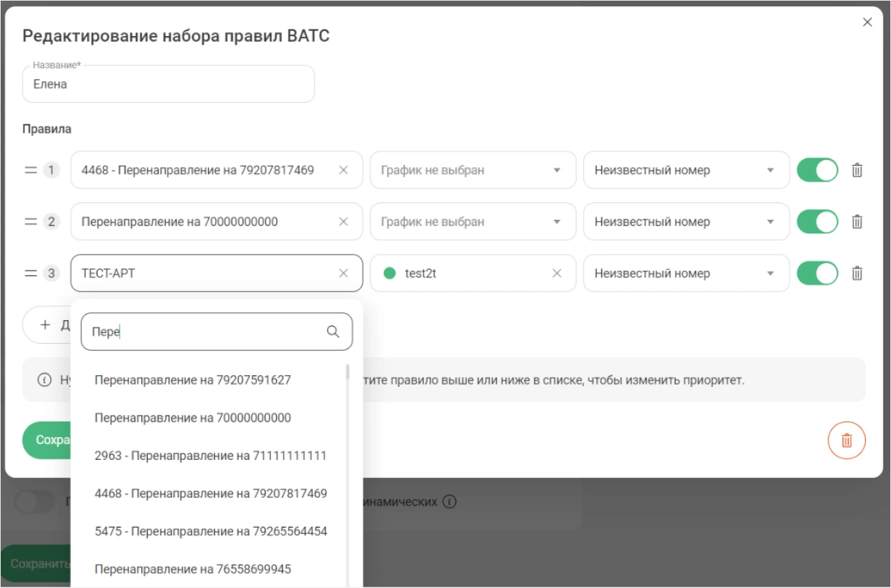Clear the ТЕСТ-АРТ rule field

point(343,273)
